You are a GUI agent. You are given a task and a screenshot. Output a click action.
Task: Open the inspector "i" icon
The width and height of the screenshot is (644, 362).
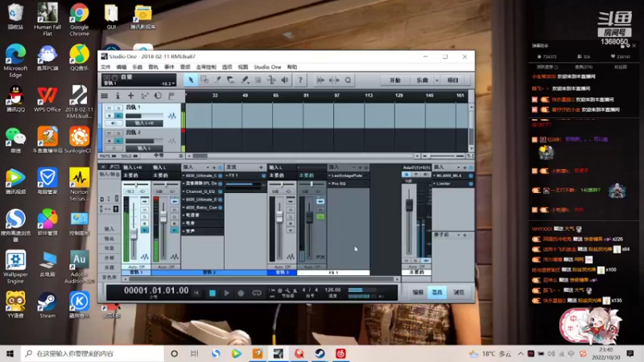pyautogui.click(x=118, y=96)
